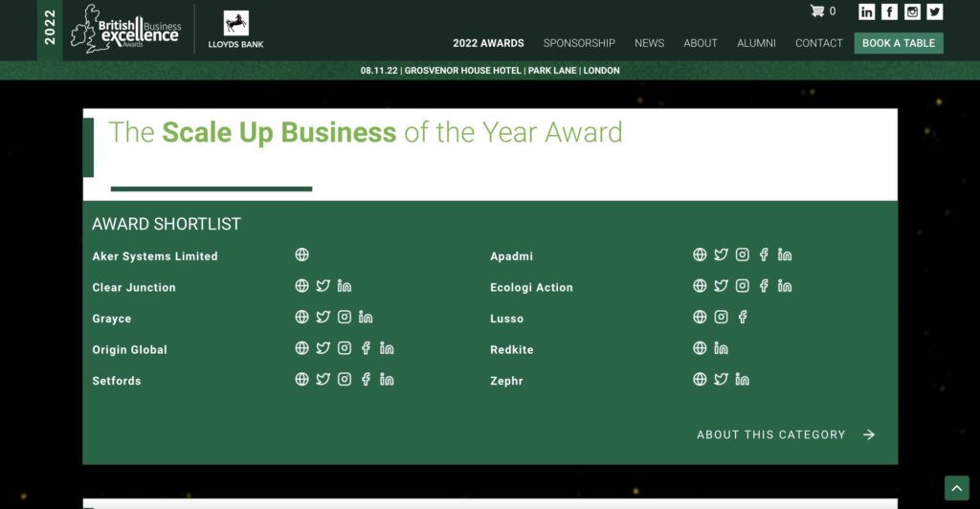Click the Book a Table button
980x509 pixels.
pos(899,43)
